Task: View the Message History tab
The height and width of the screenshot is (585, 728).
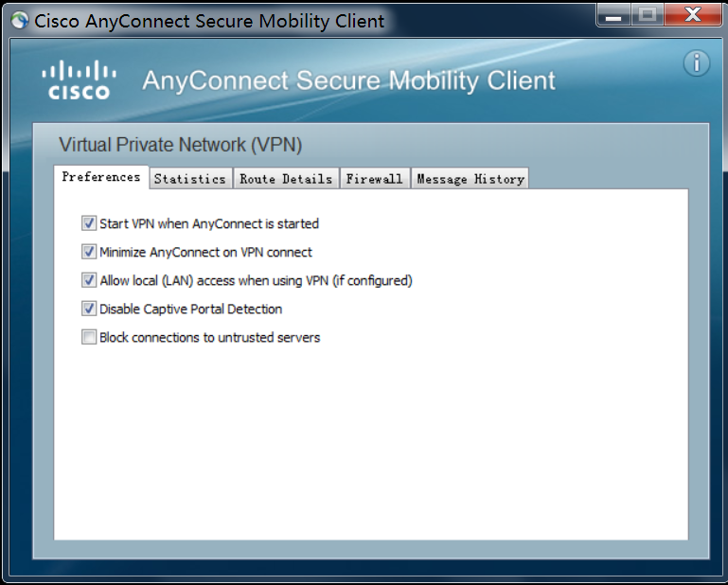Action: coord(471,179)
